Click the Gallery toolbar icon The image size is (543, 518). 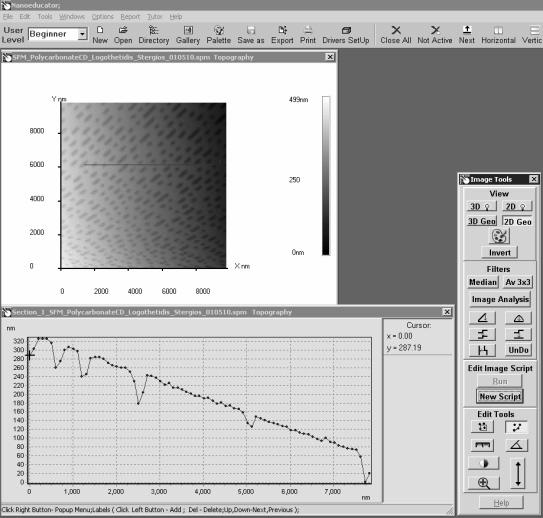tap(188, 35)
